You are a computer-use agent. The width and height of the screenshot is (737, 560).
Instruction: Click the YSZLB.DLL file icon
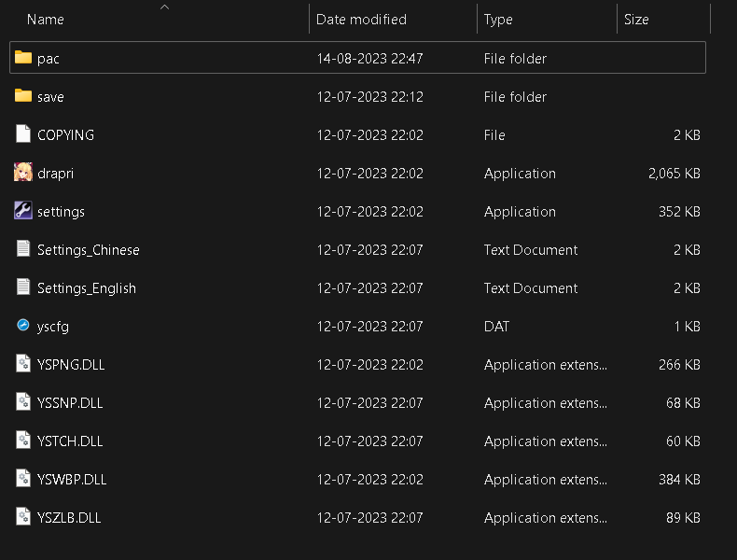[23, 516]
